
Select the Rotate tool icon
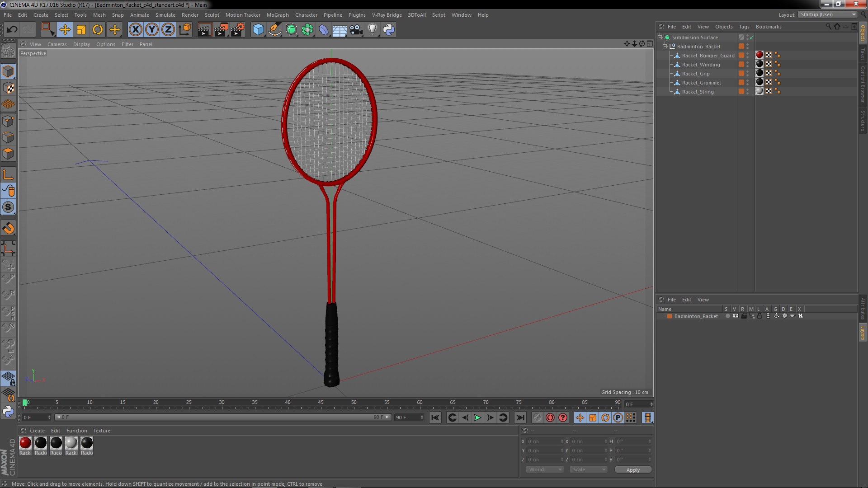(x=98, y=30)
